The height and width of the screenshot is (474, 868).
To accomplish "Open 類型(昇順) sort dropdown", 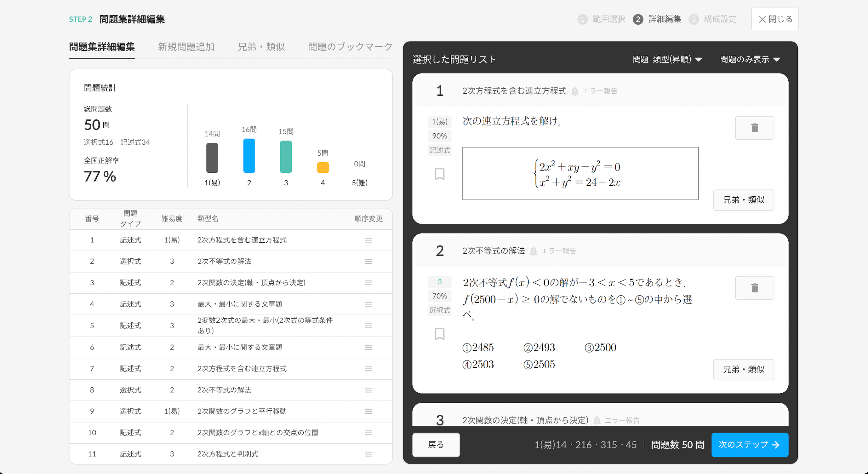I will click(677, 60).
